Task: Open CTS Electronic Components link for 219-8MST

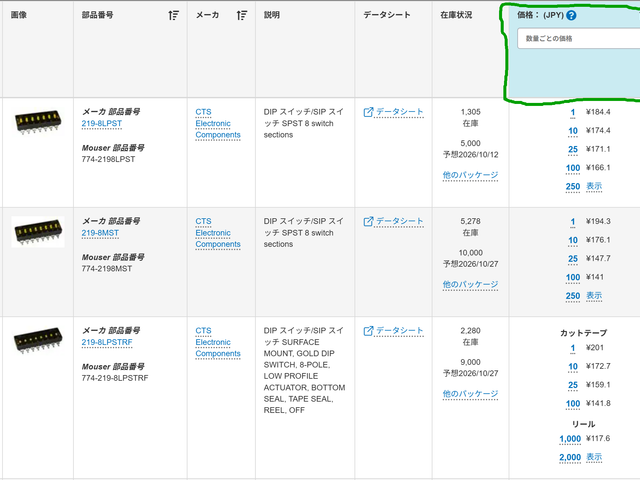Action: coord(218,233)
